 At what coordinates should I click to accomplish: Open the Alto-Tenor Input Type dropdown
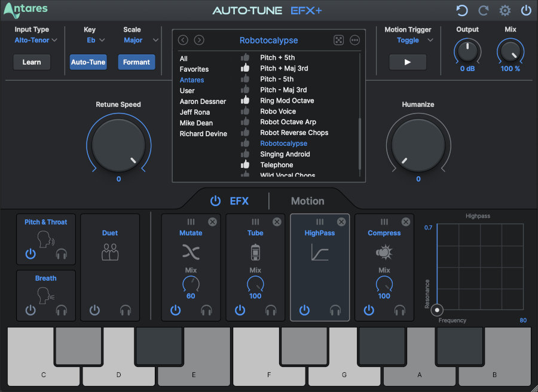click(36, 40)
